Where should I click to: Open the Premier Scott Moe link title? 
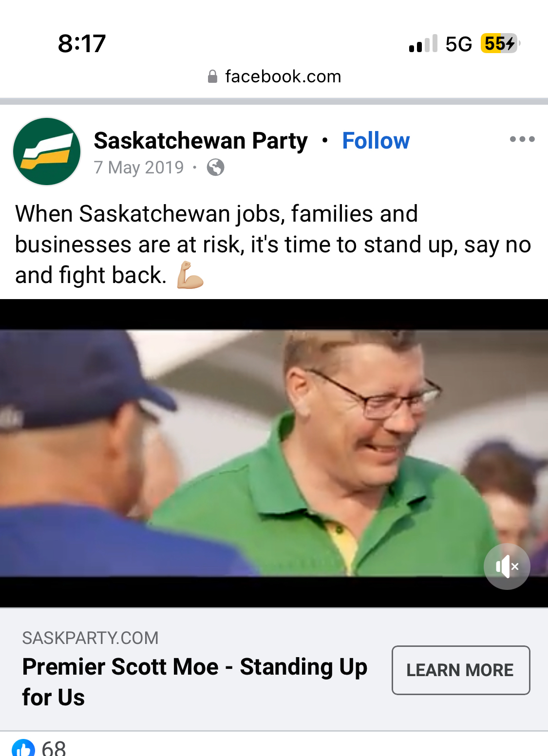[195, 682]
